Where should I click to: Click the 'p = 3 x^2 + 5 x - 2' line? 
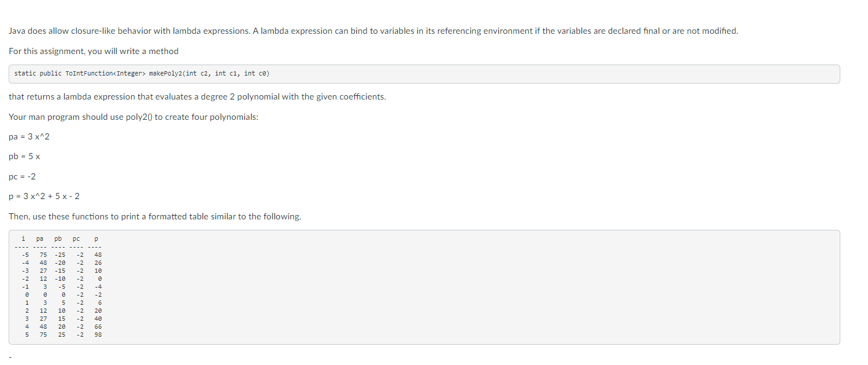44,197
